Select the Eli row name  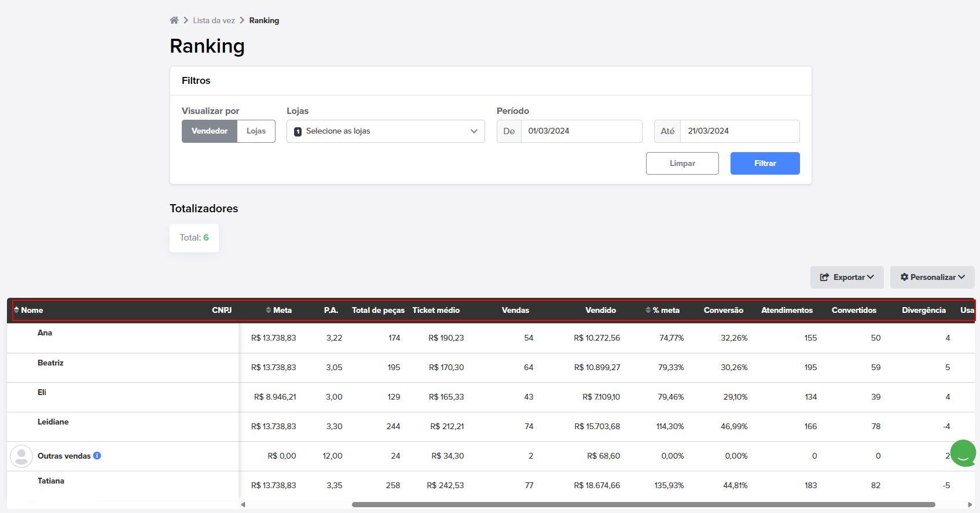pyautogui.click(x=42, y=392)
